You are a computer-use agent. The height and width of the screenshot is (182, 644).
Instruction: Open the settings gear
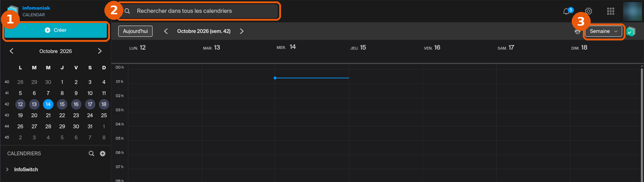tap(588, 11)
